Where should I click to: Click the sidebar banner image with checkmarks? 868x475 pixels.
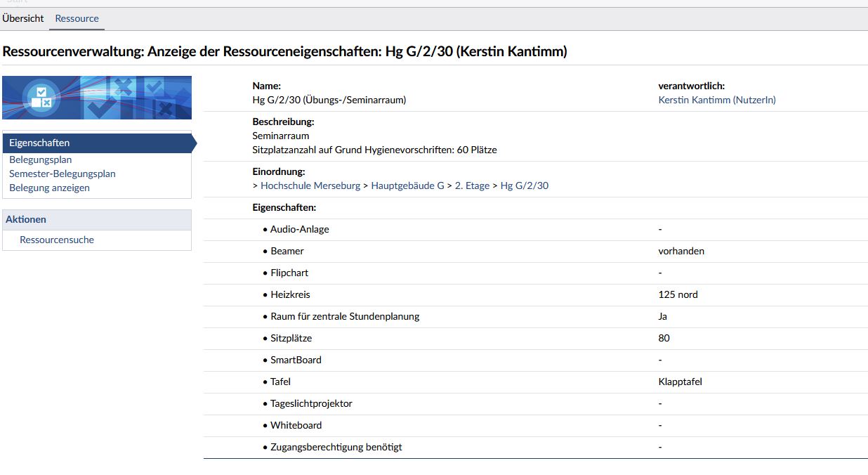click(97, 98)
